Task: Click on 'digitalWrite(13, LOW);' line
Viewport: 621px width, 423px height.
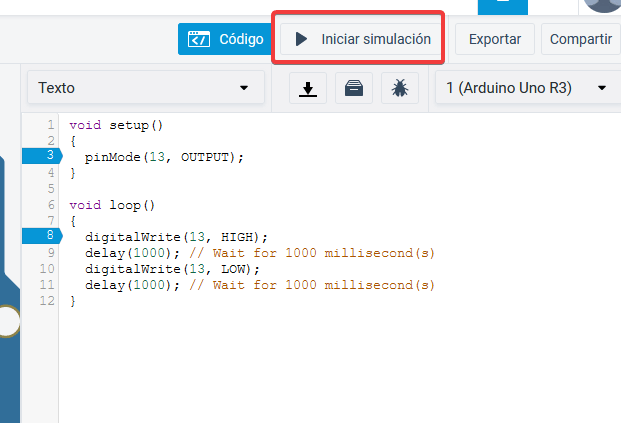Action: [172, 269]
